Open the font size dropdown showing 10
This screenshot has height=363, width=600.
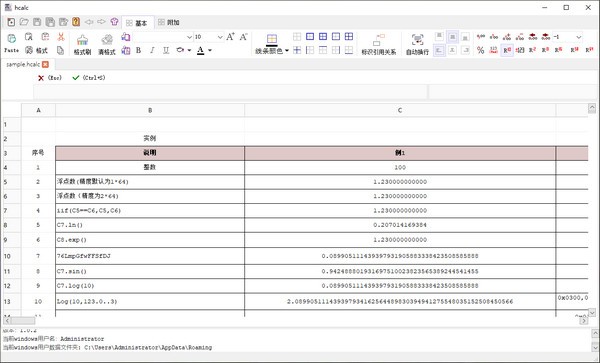(220, 37)
